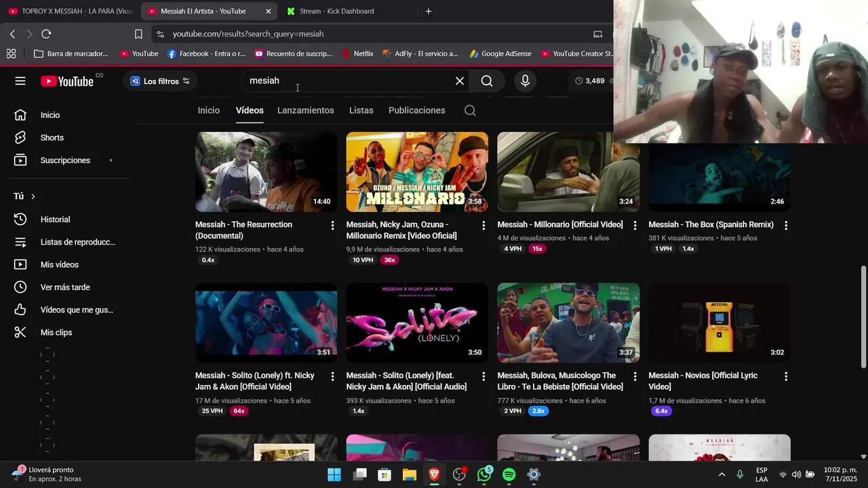
Task: Show hidden system tray icons
Action: pos(722,475)
